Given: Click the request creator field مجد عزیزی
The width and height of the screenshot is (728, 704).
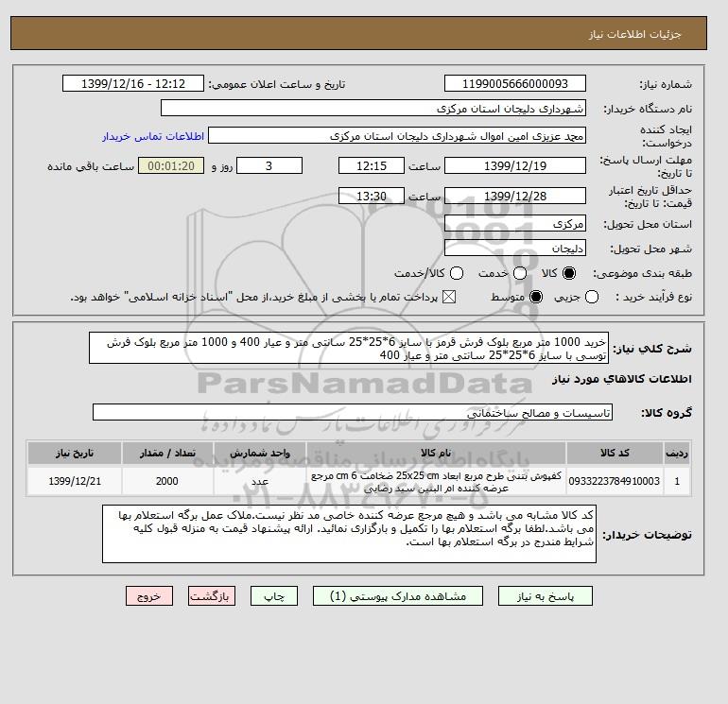Looking at the screenshot, I should 397,135.
